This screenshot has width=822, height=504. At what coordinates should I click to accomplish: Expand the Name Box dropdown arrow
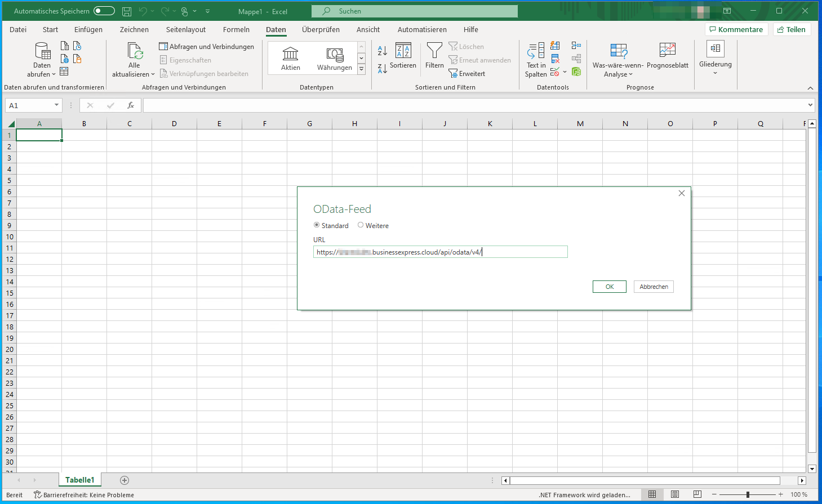point(56,105)
